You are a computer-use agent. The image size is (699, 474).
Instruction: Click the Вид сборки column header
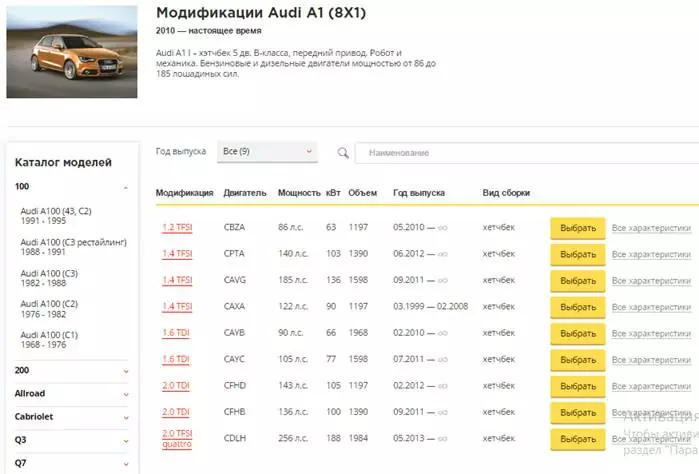click(x=506, y=193)
